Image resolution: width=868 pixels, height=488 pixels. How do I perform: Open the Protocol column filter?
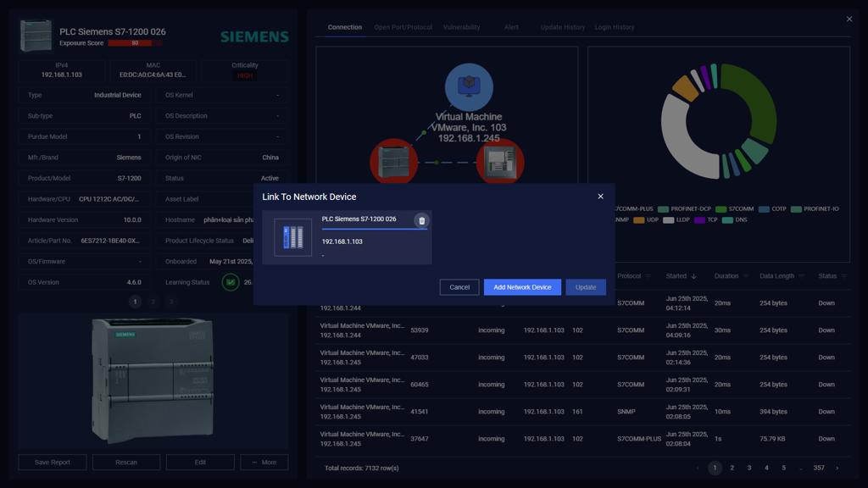[648, 276]
